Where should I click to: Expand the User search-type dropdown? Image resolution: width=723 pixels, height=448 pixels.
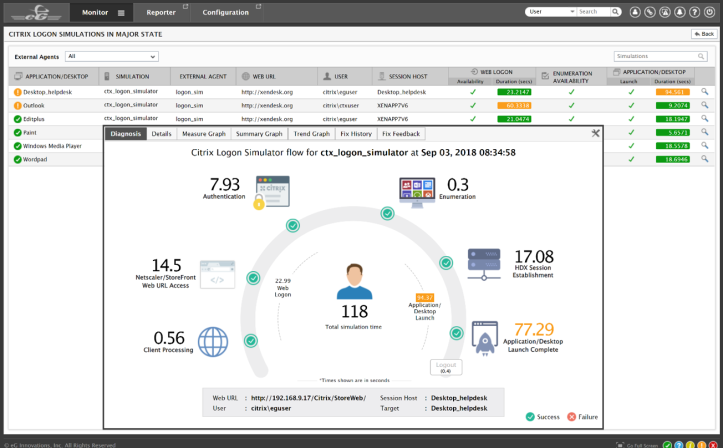tap(551, 12)
